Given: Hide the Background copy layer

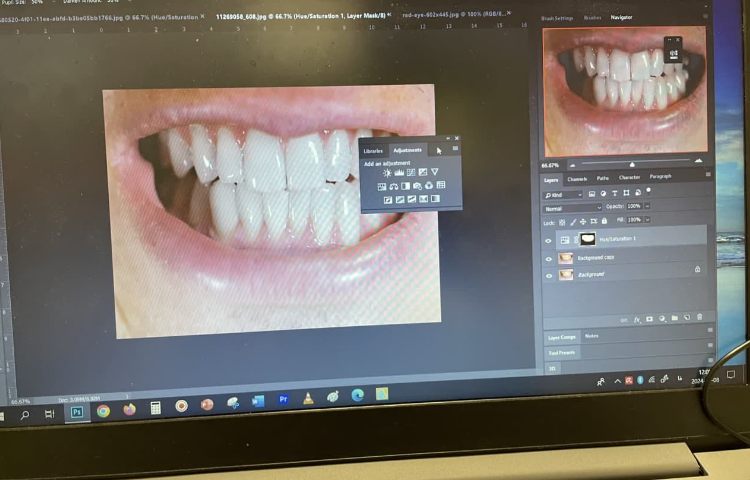Looking at the screenshot, I should click(x=548, y=257).
